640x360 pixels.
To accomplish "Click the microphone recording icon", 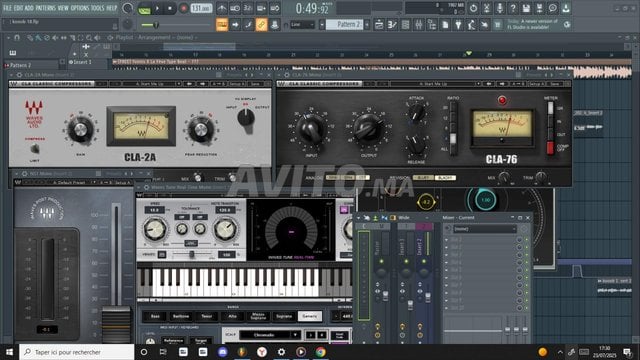I will 500,8.
